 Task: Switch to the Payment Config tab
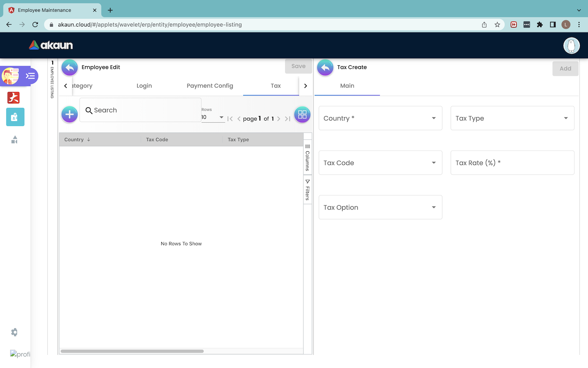coord(210,86)
